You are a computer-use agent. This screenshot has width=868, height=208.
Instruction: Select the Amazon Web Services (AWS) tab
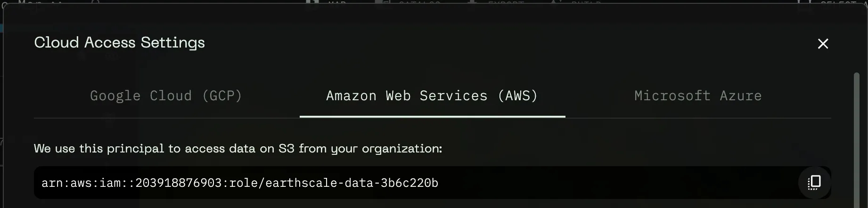(432, 96)
